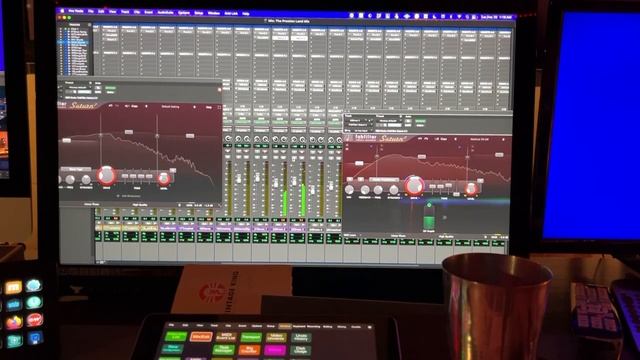Tap MIDI Event List on the tablet controller
Viewport: 640px width, 360px height.
tap(226, 337)
